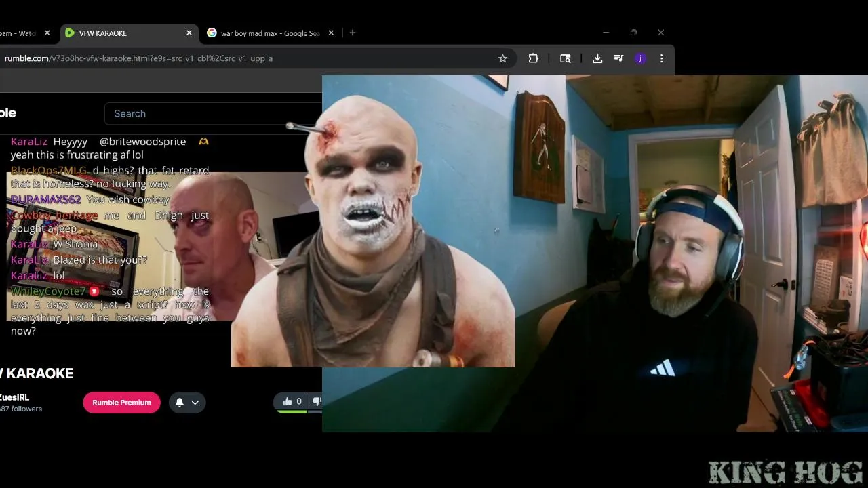
Task: Open the Chrome three-dot menu
Action: point(661,58)
